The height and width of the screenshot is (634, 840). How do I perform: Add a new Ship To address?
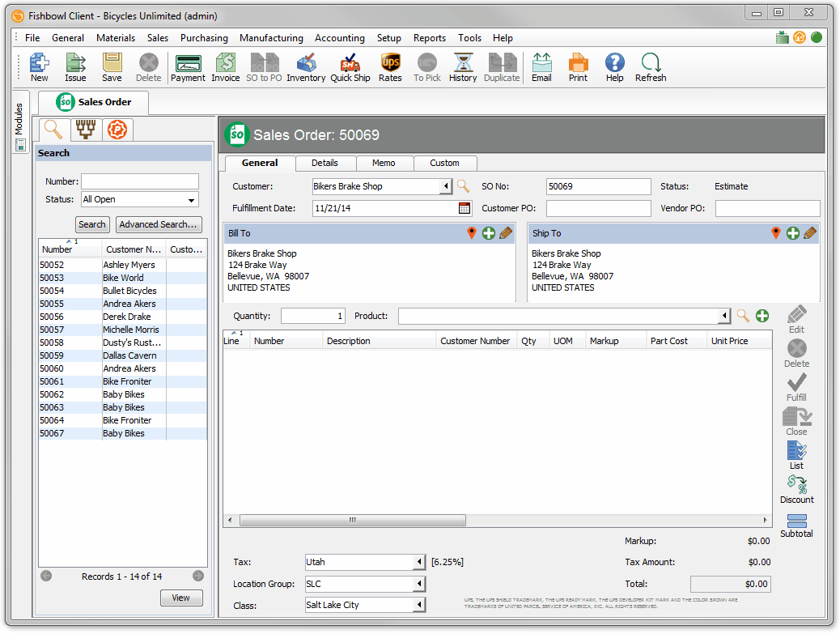pos(793,233)
